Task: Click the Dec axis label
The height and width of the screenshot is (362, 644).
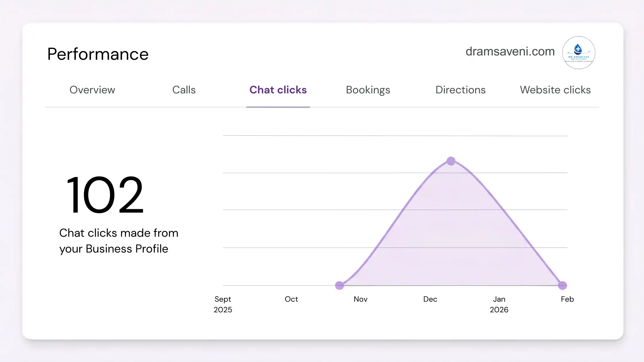Action: point(430,299)
